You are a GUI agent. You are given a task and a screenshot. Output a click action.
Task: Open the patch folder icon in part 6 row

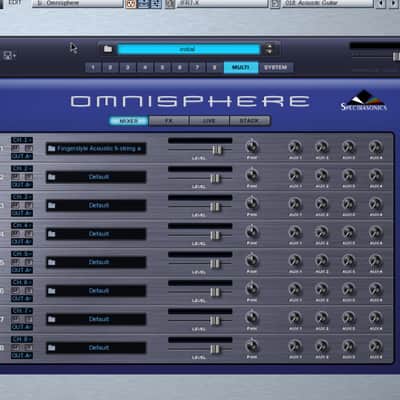tap(51, 291)
